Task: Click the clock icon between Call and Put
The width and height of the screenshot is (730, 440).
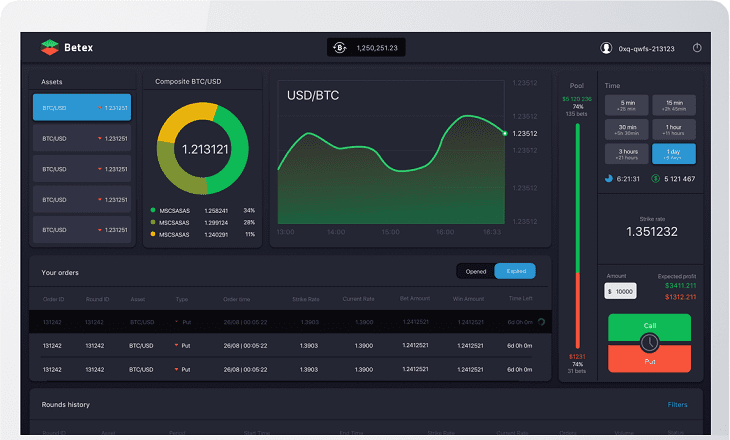Action: [649, 343]
